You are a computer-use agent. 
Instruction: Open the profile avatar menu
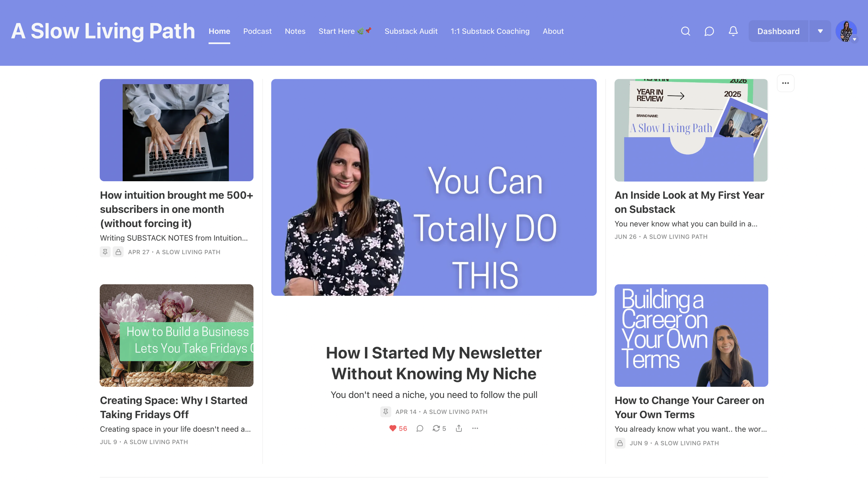pos(846,31)
